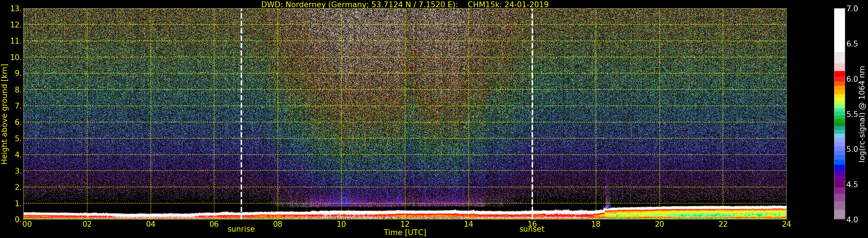Click the '3.' height axis tick label
868x238 pixels.
click(18, 171)
